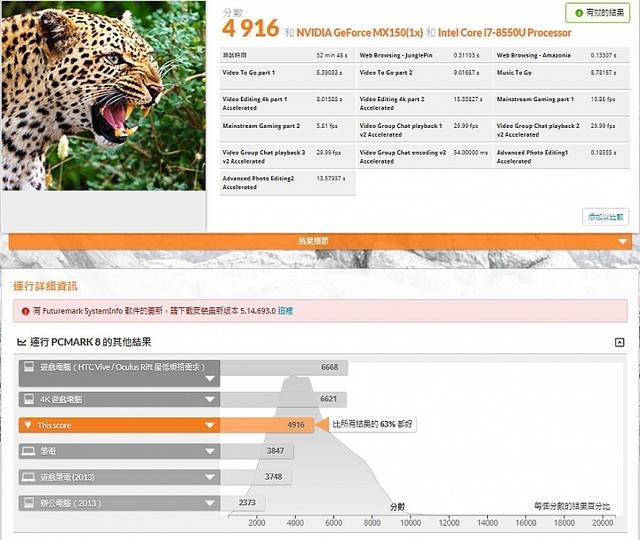This screenshot has height=540, width=640.
Task: Click the 63% better-than tooltip
Action: click(372, 424)
